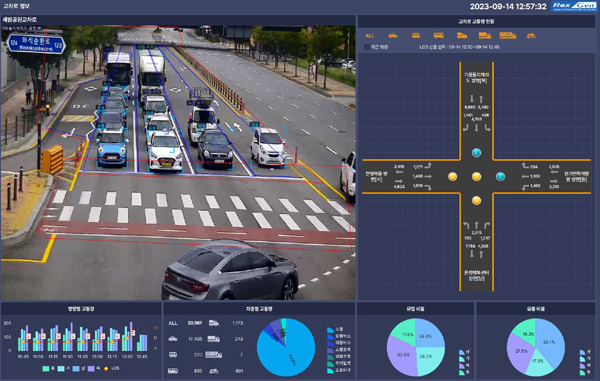Click the yellow center intersection signal icon
This screenshot has width=600, height=381.
[476, 176]
